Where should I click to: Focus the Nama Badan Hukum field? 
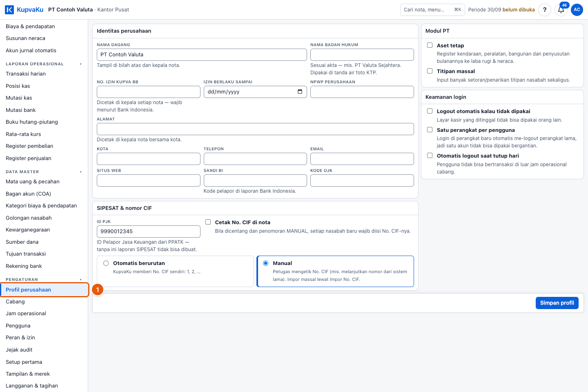[362, 55]
